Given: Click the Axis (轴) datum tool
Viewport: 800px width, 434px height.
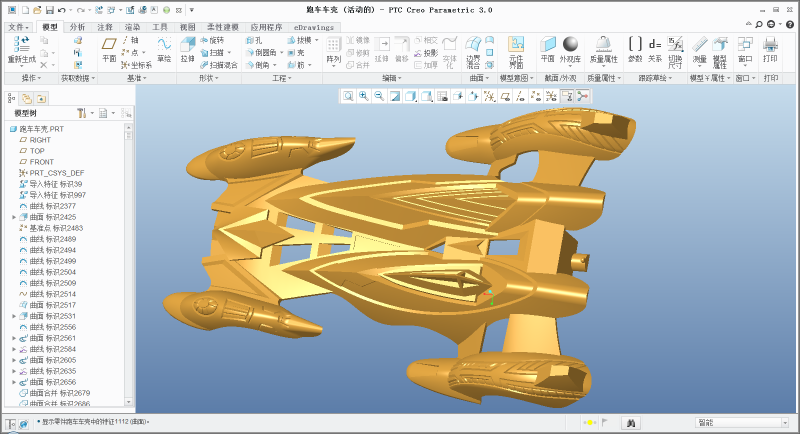Looking at the screenshot, I should click(x=130, y=40).
